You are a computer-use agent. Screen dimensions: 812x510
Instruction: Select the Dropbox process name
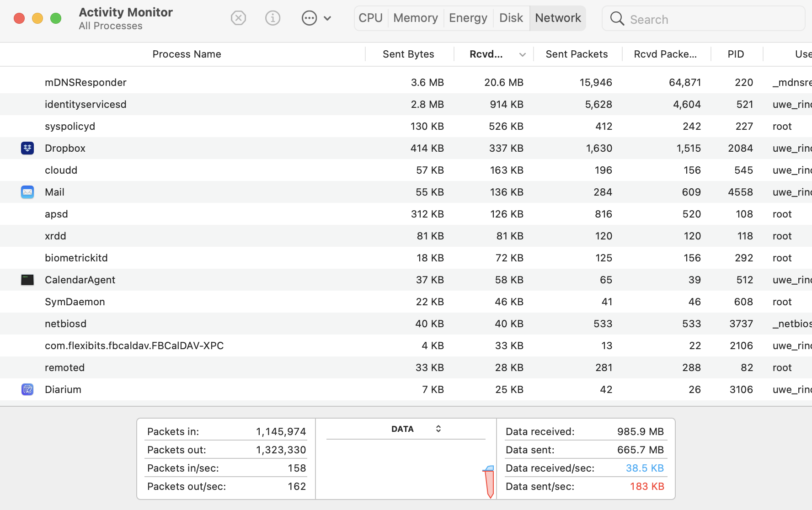pos(65,148)
